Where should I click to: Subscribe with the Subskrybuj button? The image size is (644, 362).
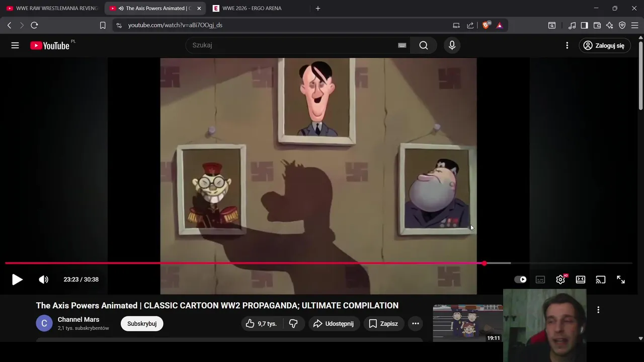point(142,324)
